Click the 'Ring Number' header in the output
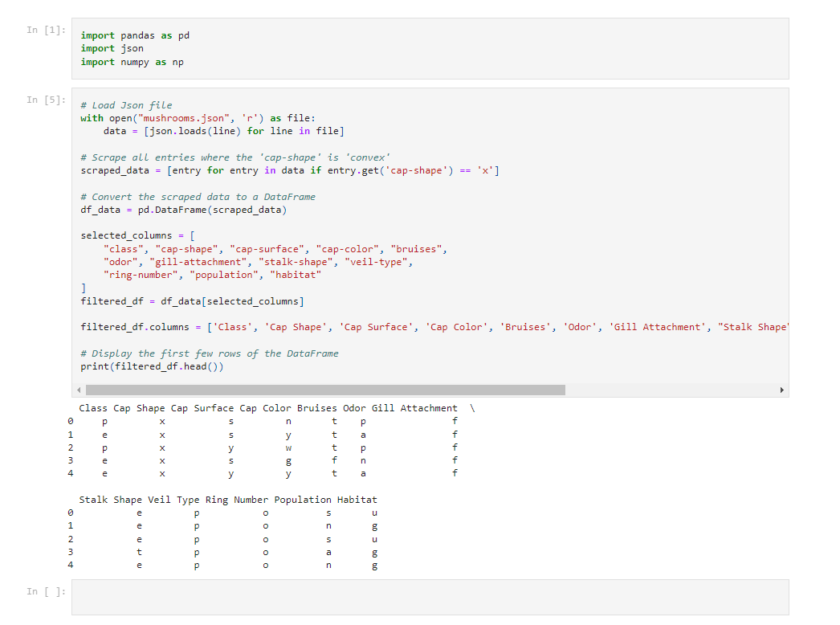The image size is (840, 625). [236, 499]
